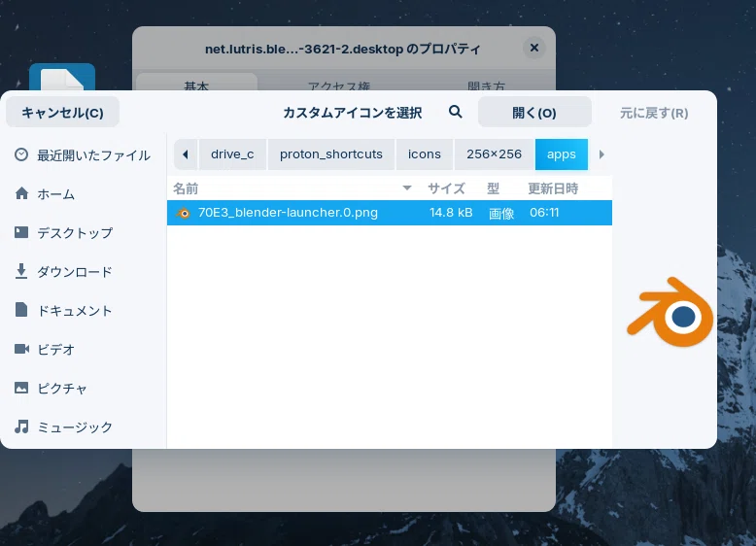Open the Downloads folder in the sidebar
The width and height of the screenshot is (756, 546).
click(x=83, y=271)
